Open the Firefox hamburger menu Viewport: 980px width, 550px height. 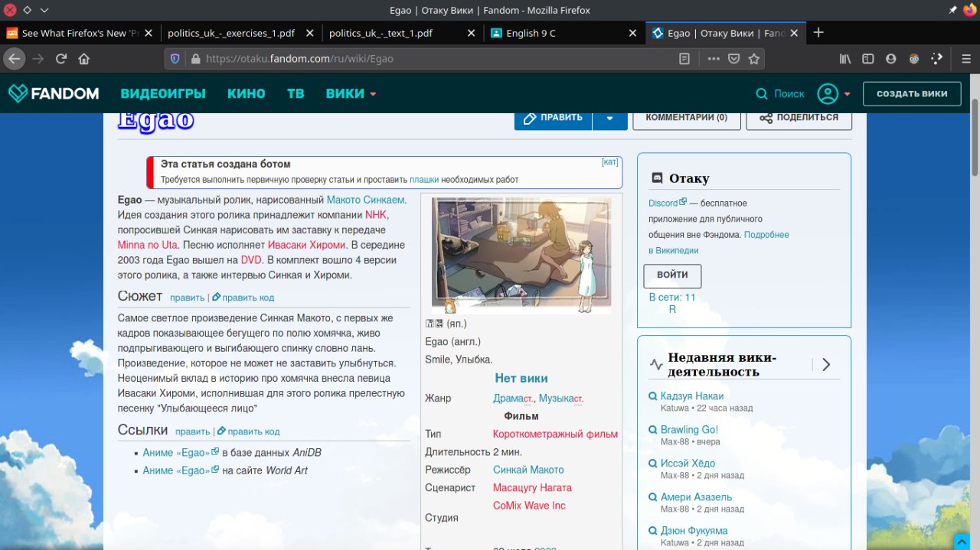(966, 59)
